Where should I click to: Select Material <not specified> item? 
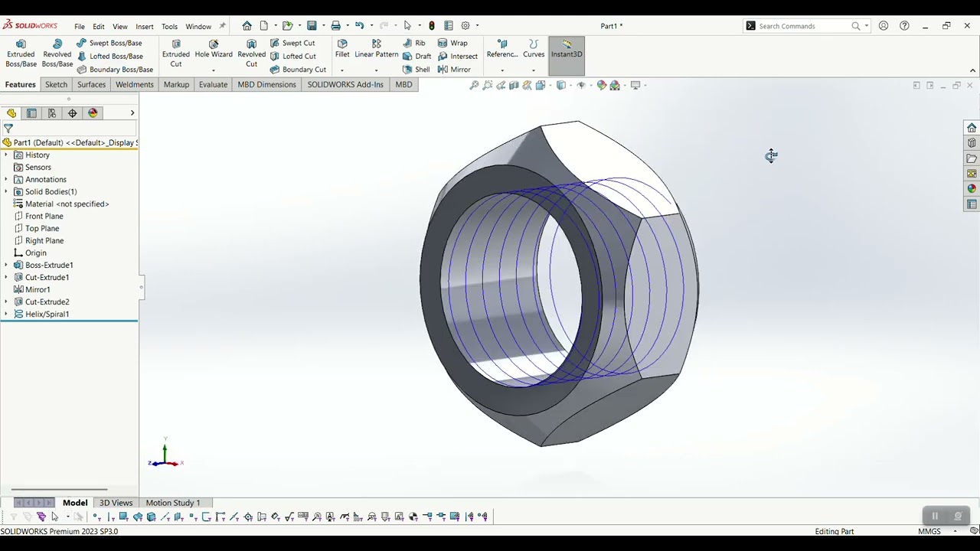(61, 204)
